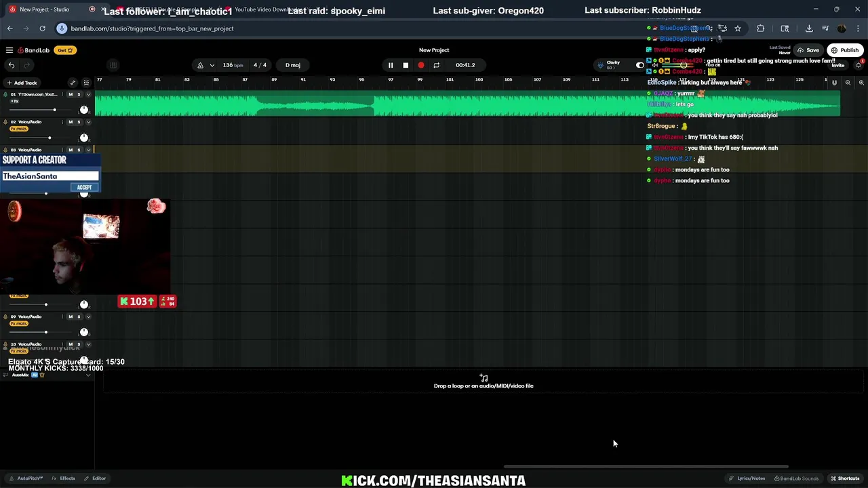
Task: Mute track 03 Voice/Audio
Action: click(71, 150)
